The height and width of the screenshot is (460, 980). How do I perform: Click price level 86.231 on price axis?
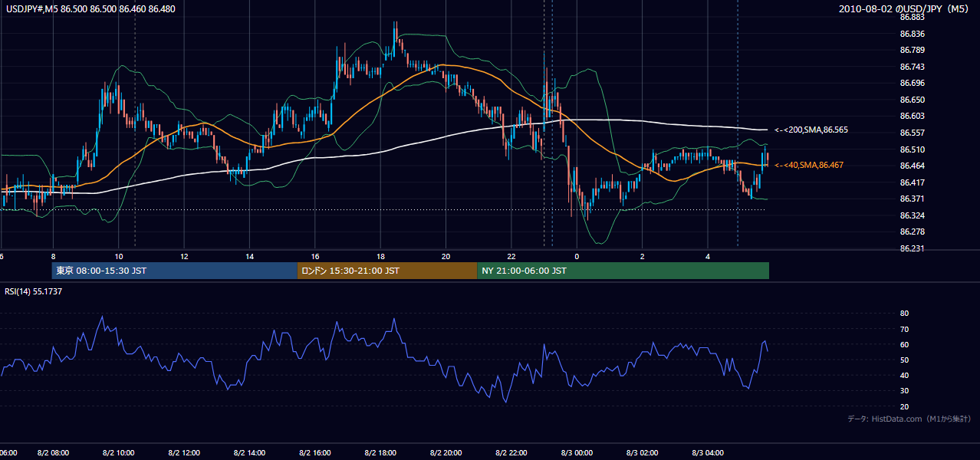click(x=912, y=248)
